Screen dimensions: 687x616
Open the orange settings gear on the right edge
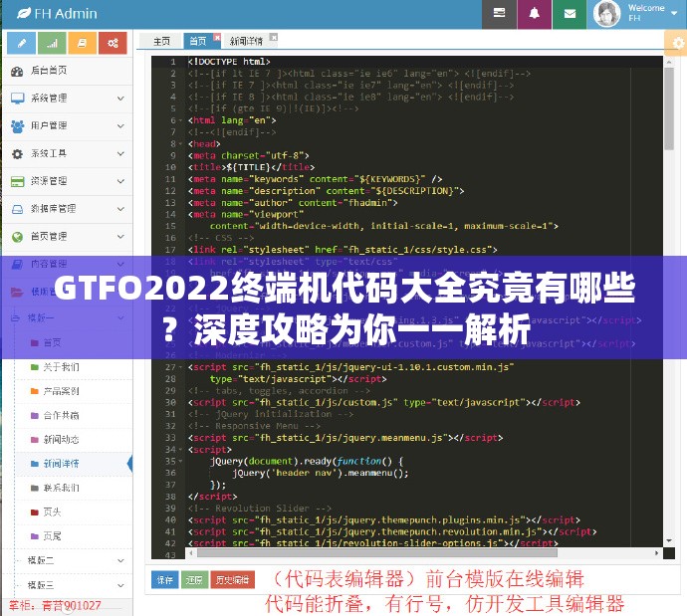678,43
